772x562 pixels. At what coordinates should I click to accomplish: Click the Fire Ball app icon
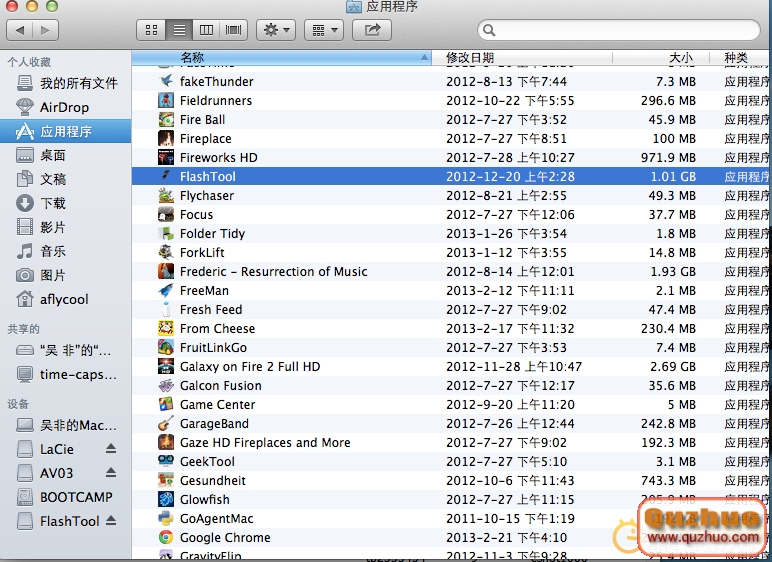click(166, 119)
